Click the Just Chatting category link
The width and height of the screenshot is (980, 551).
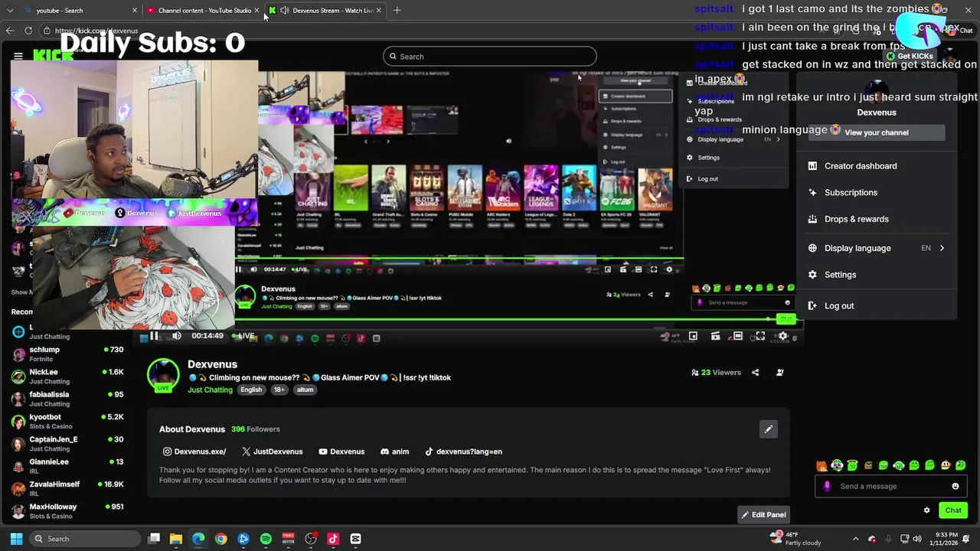(210, 390)
